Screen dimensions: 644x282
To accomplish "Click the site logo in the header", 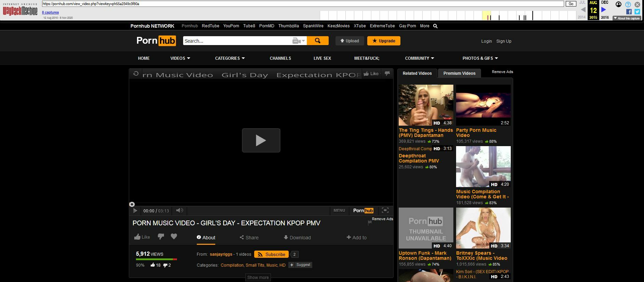I will pyautogui.click(x=156, y=41).
